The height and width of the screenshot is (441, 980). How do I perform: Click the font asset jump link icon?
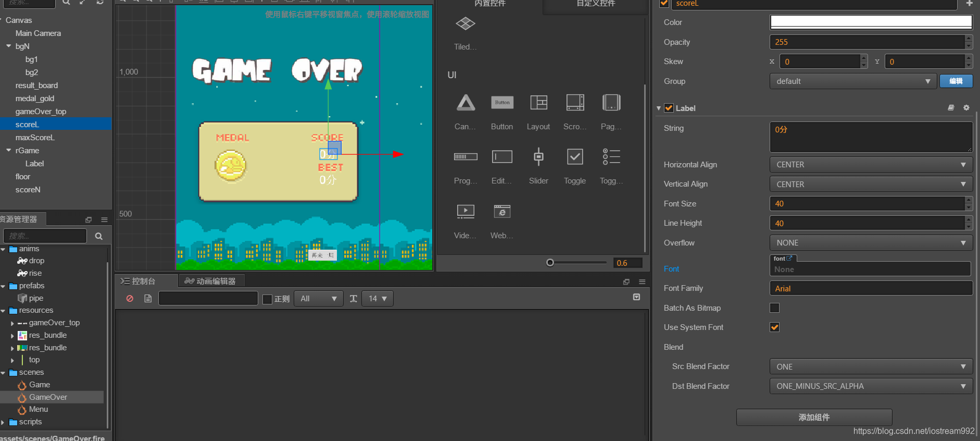[789, 258]
